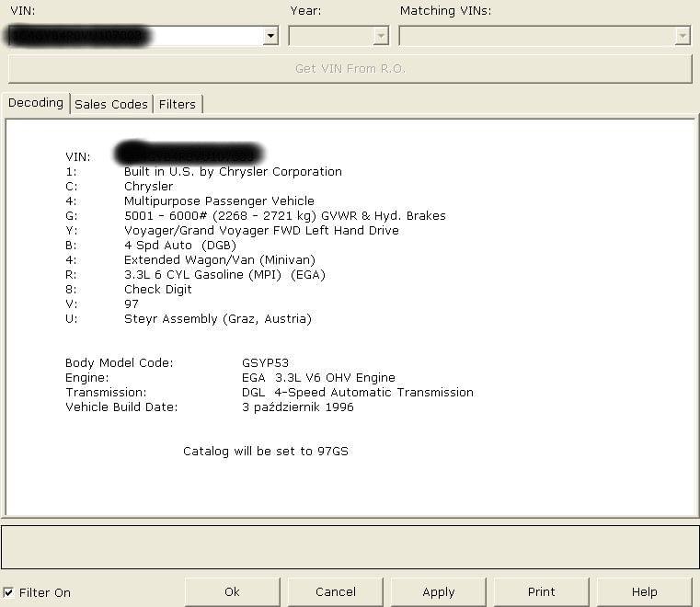This screenshot has height=607, width=700.
Task: Open the Filters tab
Action: click(178, 105)
